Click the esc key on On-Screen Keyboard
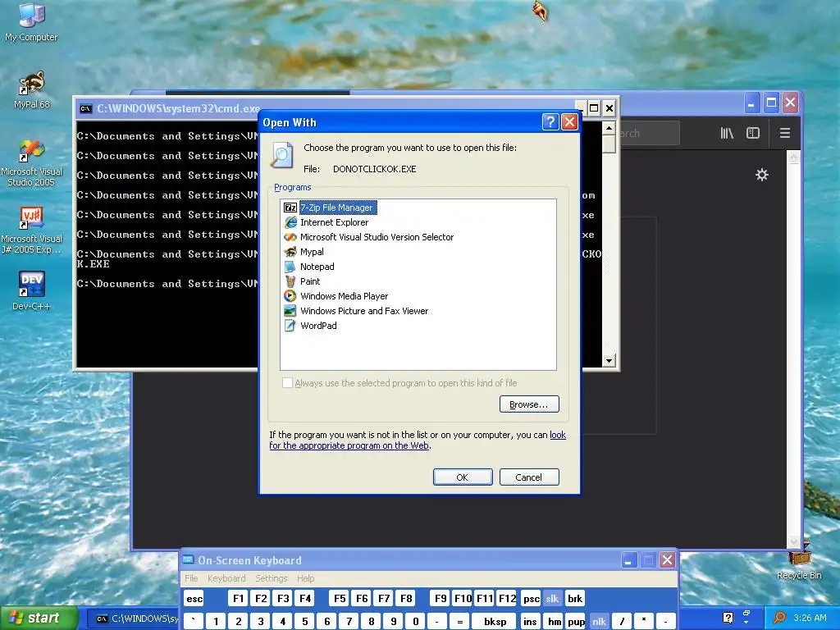 tap(194, 598)
